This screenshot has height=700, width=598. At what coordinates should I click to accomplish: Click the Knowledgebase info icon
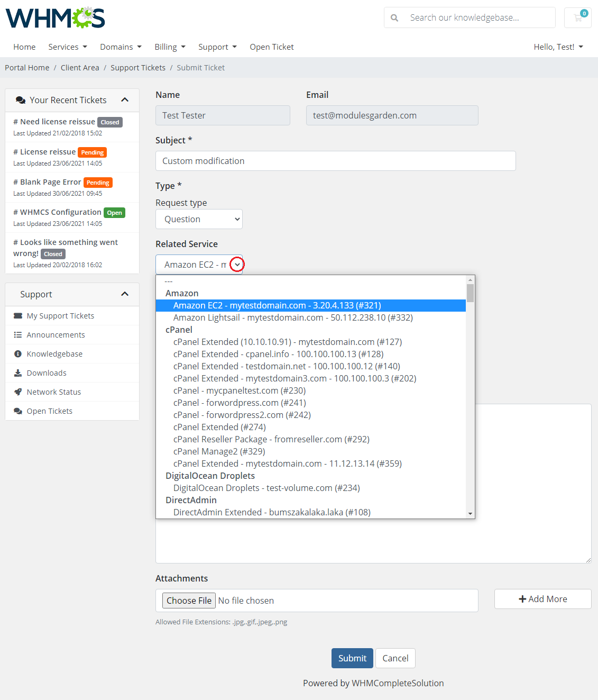tap(18, 354)
